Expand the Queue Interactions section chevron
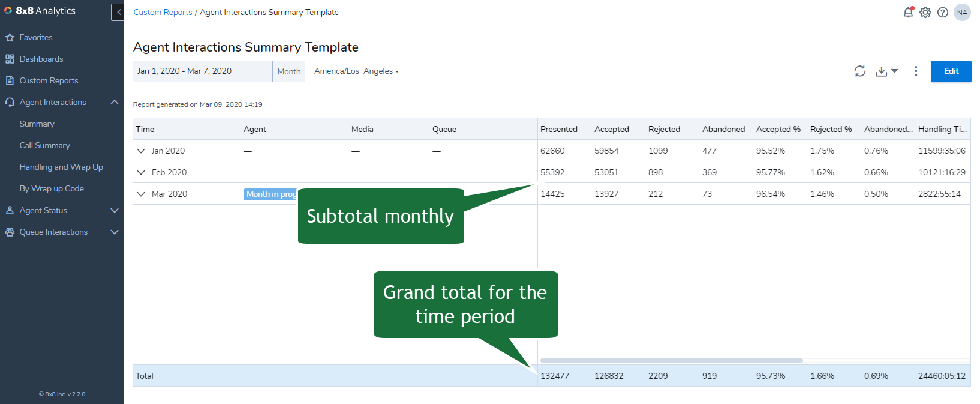 click(115, 232)
